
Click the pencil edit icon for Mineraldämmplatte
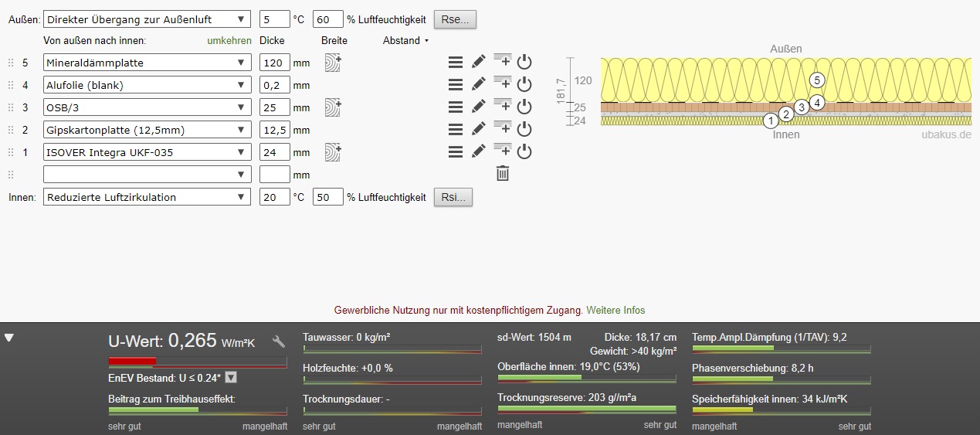pos(479,63)
